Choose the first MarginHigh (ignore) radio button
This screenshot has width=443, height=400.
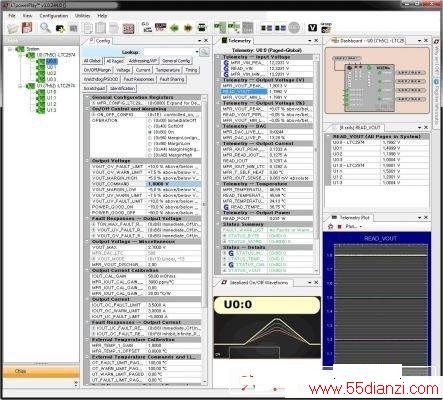150,149
